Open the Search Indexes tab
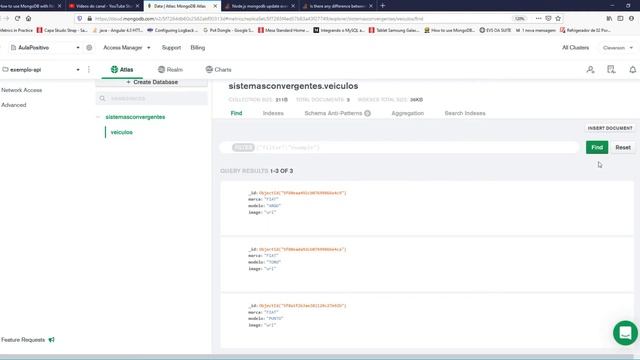640x360 pixels. 465,113
